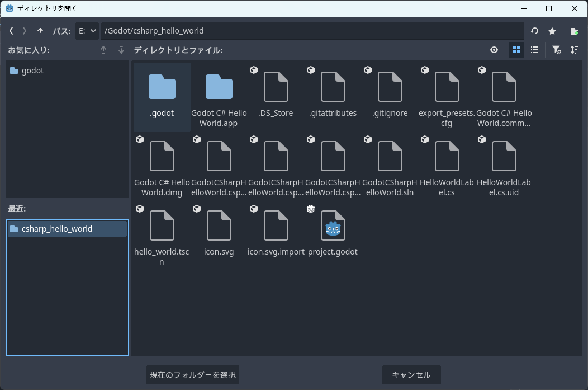Click 現在のフォルダーを選択 button
This screenshot has width=588, height=390.
193,375
